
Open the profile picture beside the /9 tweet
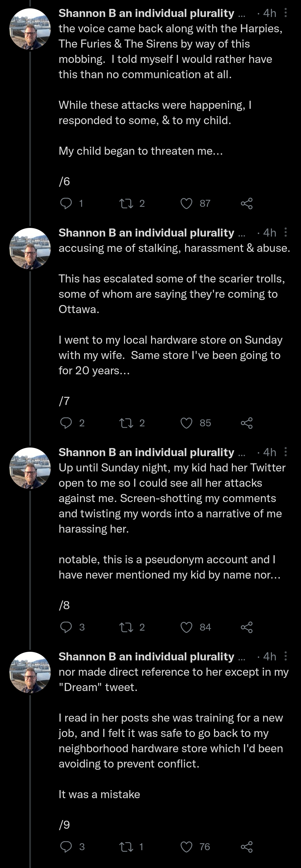pyautogui.click(x=30, y=672)
